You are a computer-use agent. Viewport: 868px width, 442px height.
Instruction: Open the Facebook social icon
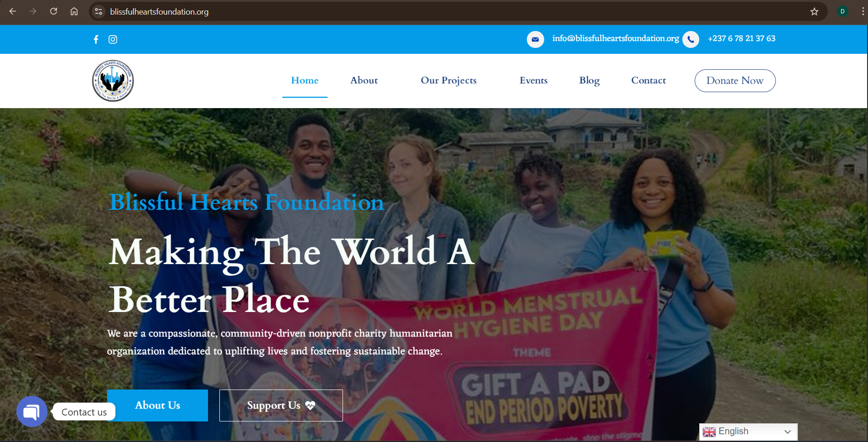point(96,39)
